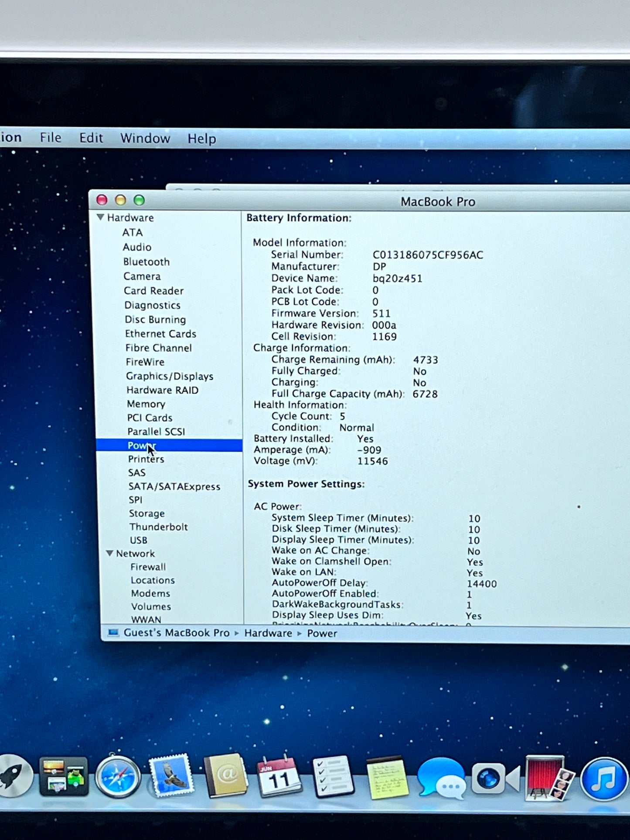
Task: Click computer icon in the path bar
Action: pos(113,633)
